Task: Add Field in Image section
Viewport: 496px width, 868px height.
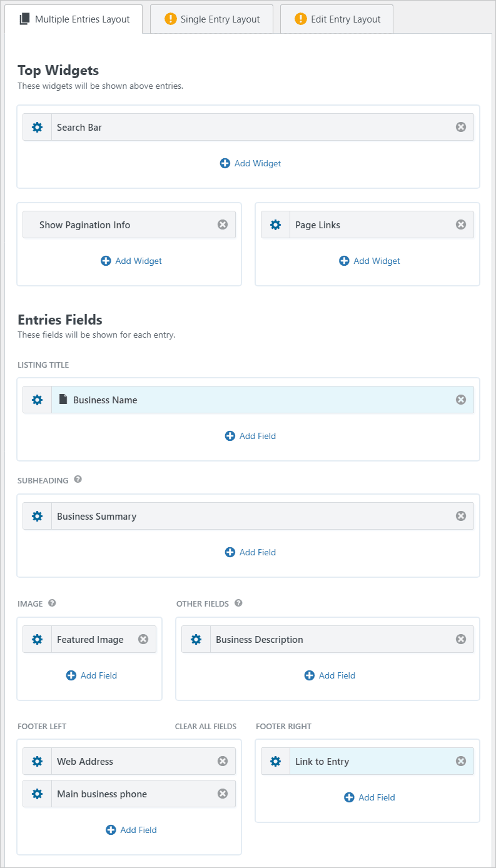Action: (92, 675)
